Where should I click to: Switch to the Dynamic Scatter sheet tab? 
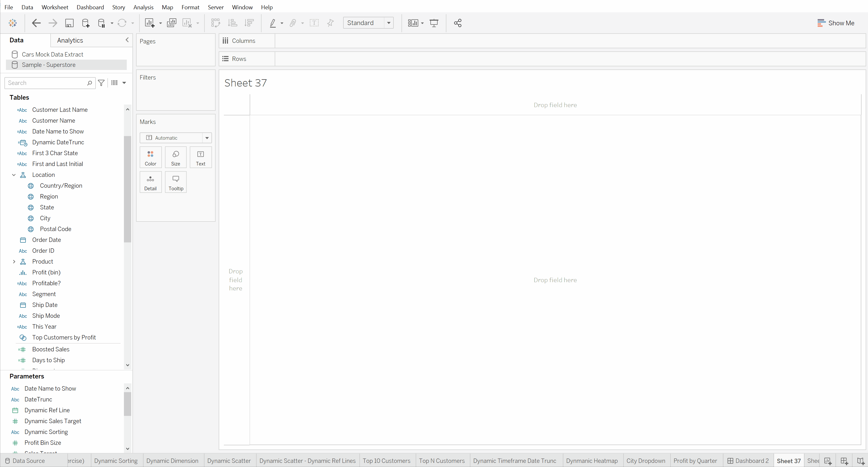229,461
